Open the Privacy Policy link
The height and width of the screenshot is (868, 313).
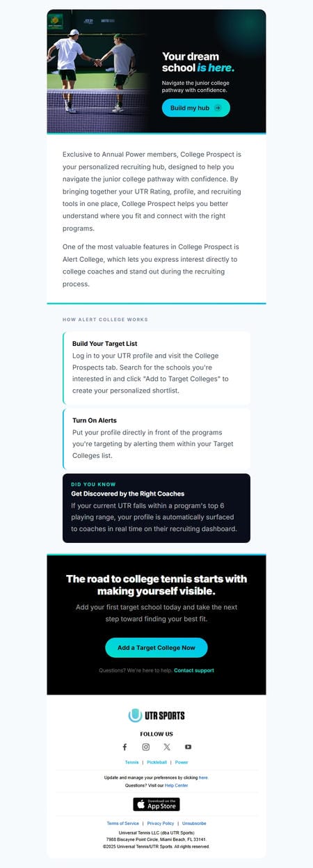coord(161,823)
